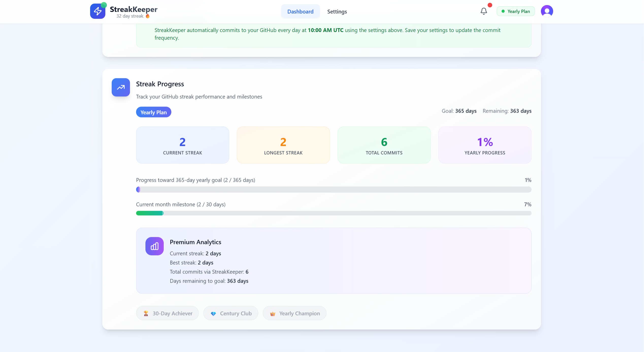The height and width of the screenshot is (352, 644).
Task: Click the Yearly Plan badge in header
Action: tap(515, 11)
